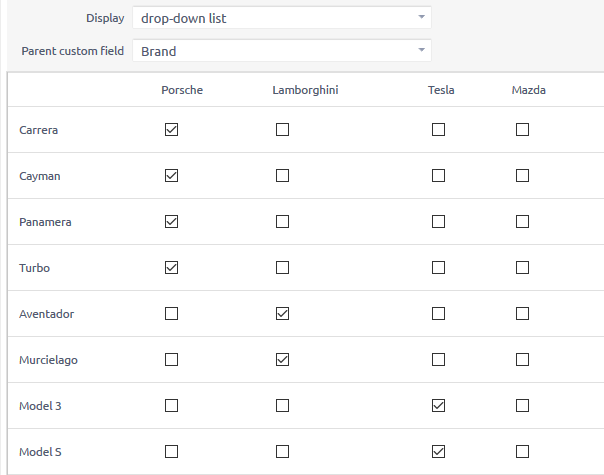The width and height of the screenshot is (604, 475).
Task: Uncheck Tesla checkbox for Model S
Action: click(x=438, y=452)
